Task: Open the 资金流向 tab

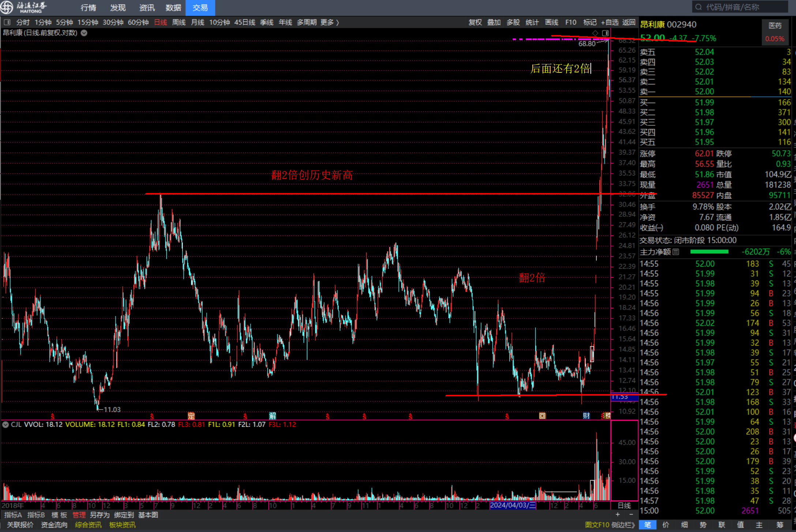Action: point(54,525)
